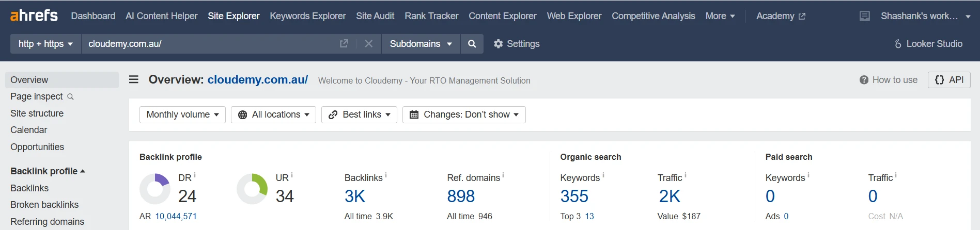This screenshot has height=230, width=980.
Task: Expand the Monthly volume dropdown
Action: pyautogui.click(x=182, y=114)
